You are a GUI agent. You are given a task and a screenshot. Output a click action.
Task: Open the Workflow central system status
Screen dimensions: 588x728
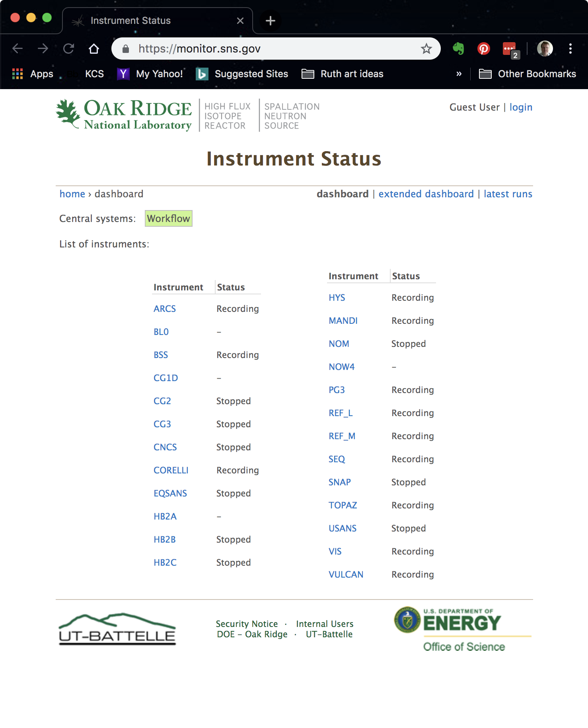click(x=168, y=218)
